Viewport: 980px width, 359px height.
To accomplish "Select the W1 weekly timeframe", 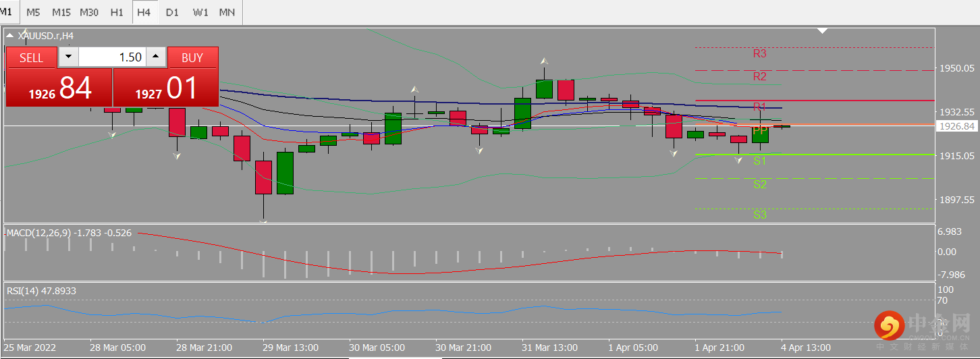I will click(200, 12).
